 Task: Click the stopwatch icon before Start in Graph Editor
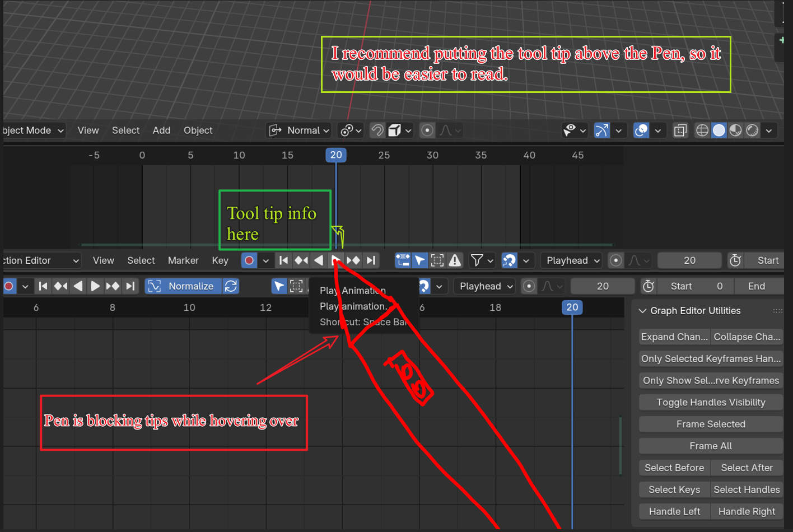click(649, 286)
